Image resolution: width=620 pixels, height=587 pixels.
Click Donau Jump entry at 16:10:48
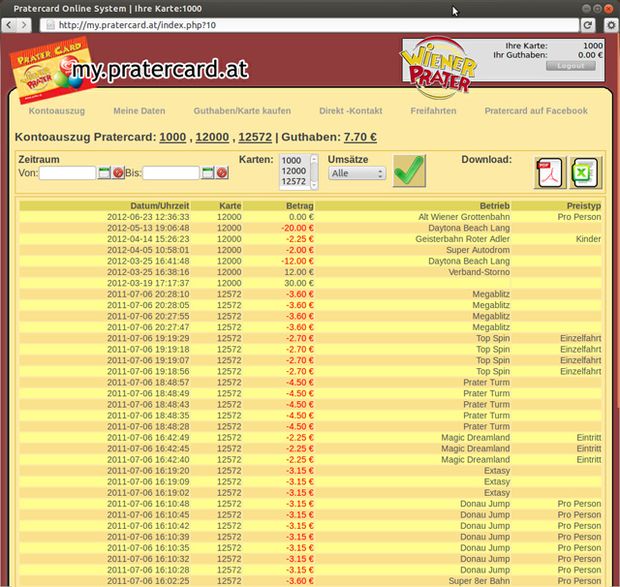pyautogui.click(x=485, y=504)
